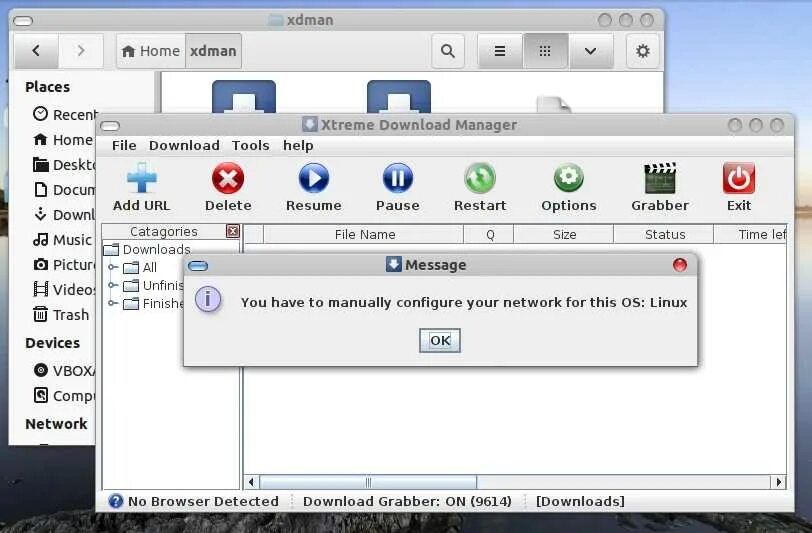The height and width of the screenshot is (533, 812).
Task: Sort by the File Name column header
Action: pyautogui.click(x=364, y=235)
